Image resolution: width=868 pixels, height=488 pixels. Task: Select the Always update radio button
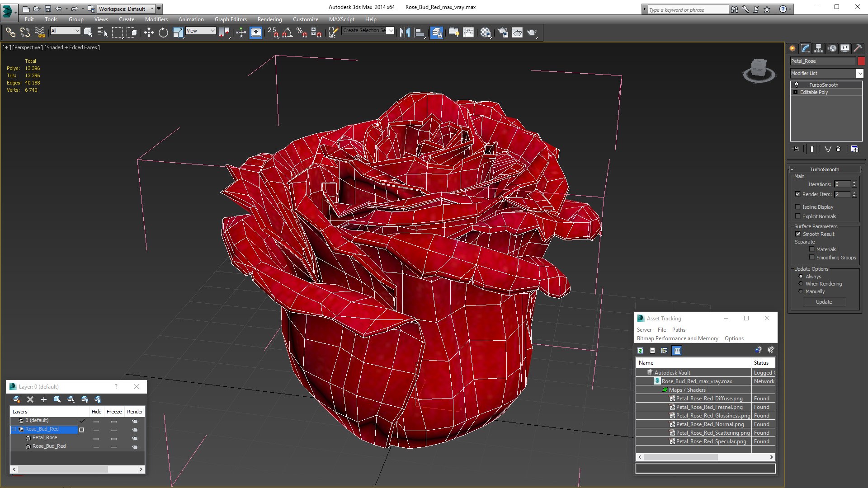[x=801, y=277]
